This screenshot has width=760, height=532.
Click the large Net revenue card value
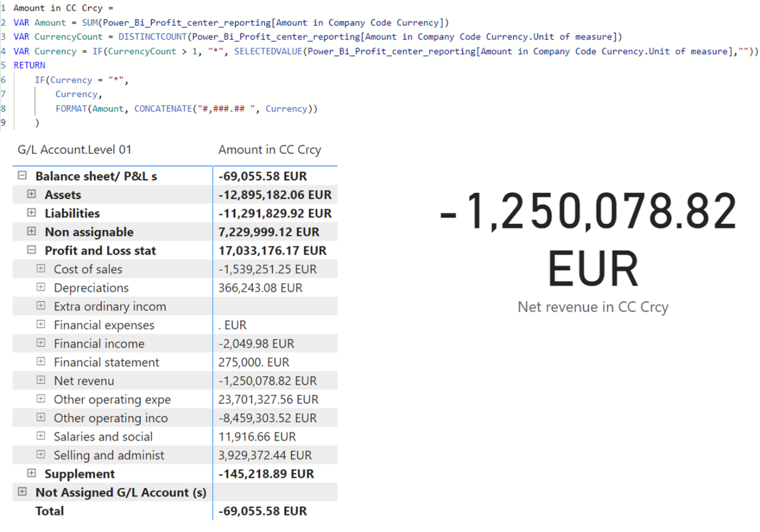point(590,239)
